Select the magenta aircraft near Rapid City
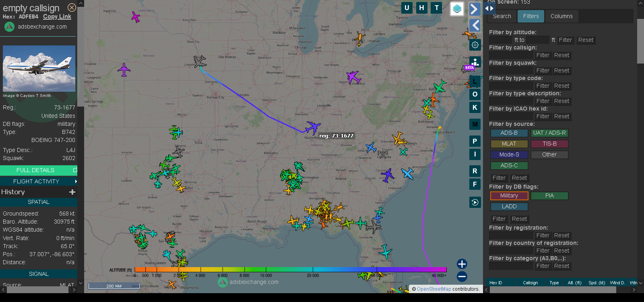Image resolution: width=644 pixels, height=302 pixels. click(x=136, y=17)
